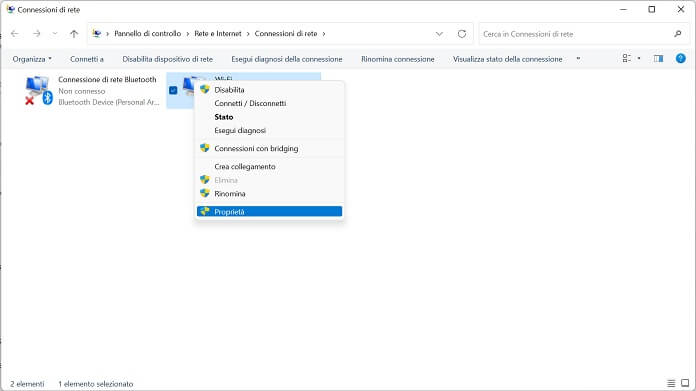Click Connessione di rete Bluetooth name
Image resolution: width=696 pixels, height=391 pixels.
click(107, 79)
